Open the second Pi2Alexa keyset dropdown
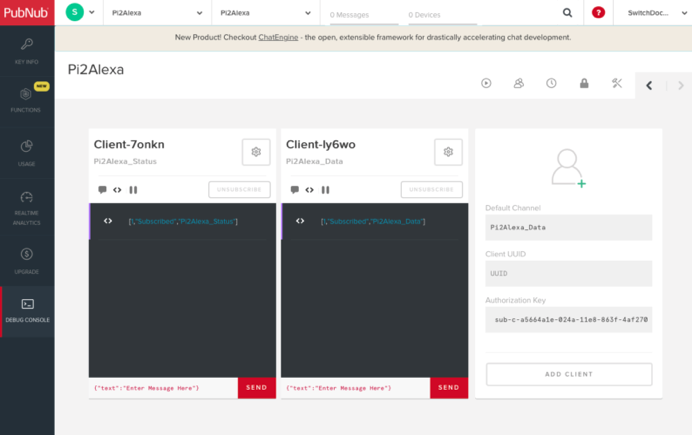 point(264,14)
